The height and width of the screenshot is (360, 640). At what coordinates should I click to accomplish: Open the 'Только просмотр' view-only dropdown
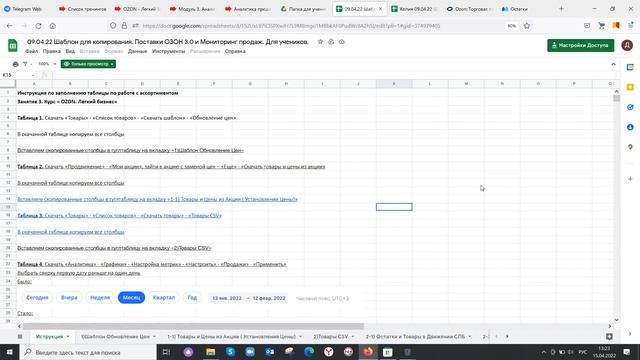point(89,64)
